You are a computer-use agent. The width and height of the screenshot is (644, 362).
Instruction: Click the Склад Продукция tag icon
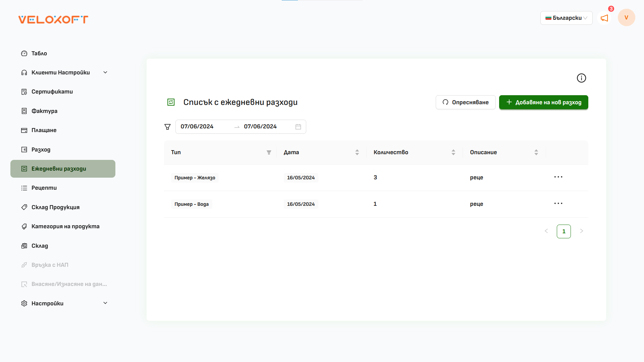pos(24,207)
